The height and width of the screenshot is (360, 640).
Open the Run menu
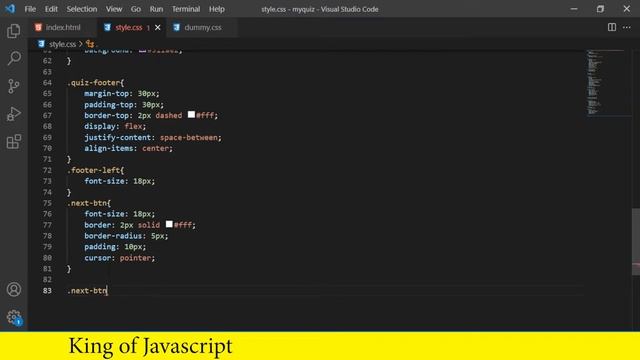pos(156,9)
